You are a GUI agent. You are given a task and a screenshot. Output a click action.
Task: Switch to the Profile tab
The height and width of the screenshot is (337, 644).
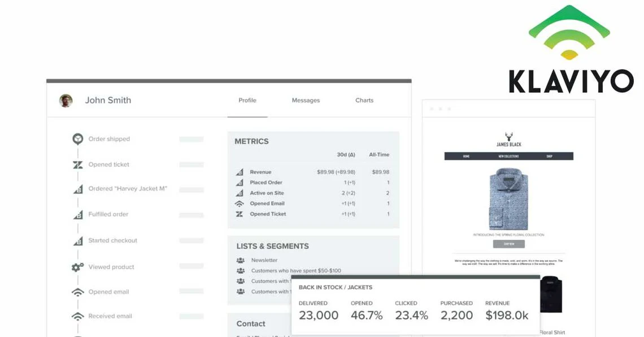[247, 101]
